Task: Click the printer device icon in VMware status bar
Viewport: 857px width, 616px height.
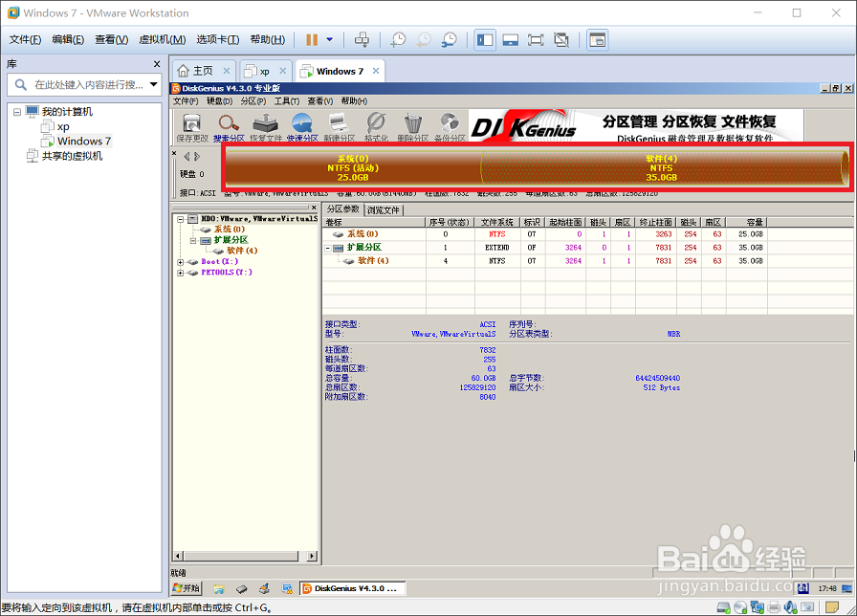Action: click(x=774, y=606)
